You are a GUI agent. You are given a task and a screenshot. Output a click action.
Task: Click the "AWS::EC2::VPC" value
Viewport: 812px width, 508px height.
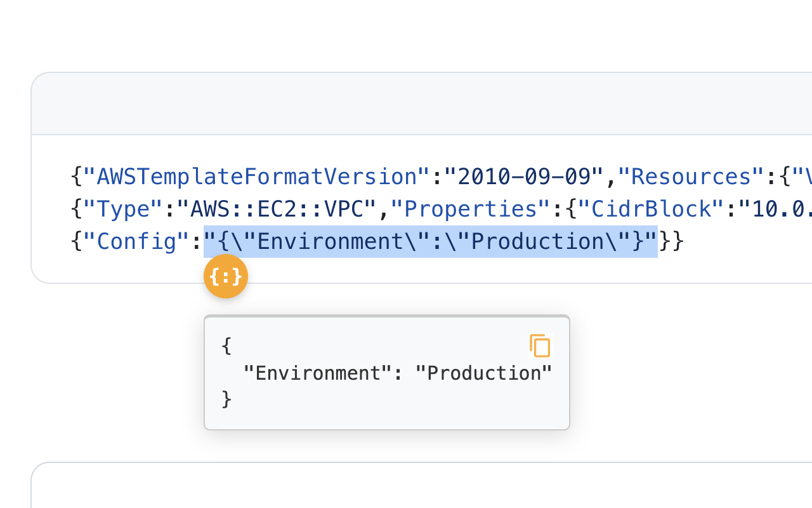coord(276,209)
